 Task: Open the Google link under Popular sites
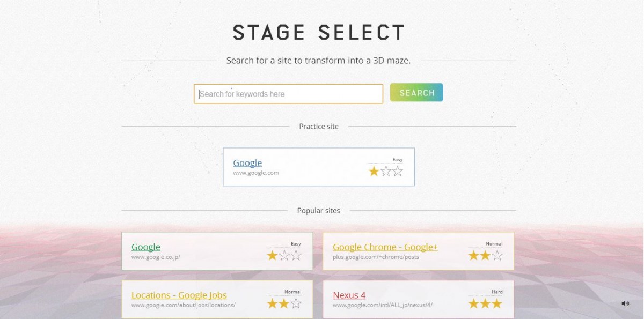(146, 247)
